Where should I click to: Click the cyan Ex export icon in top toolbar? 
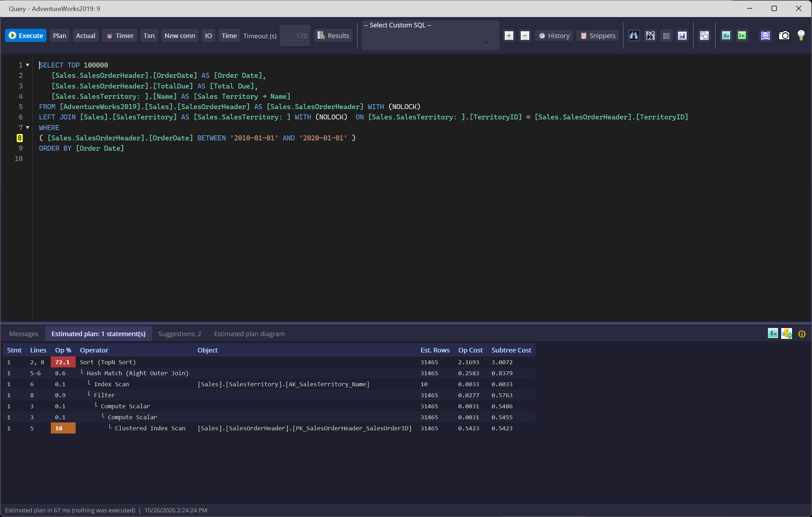(x=726, y=36)
